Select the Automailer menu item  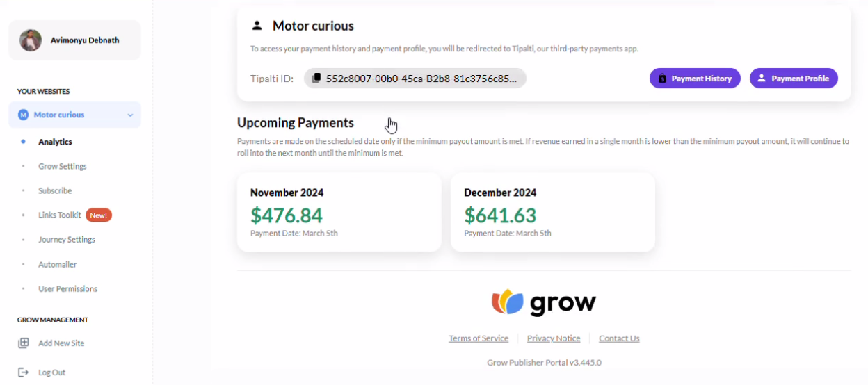click(x=58, y=265)
